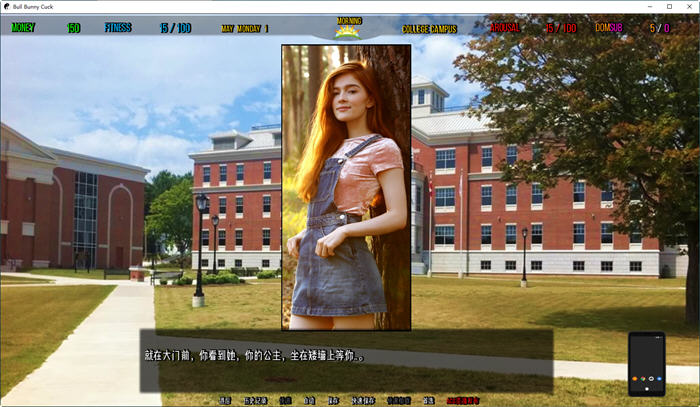Viewport: 700px width, 407px height.
Task: Click the MONEY stat label
Action: tap(23, 28)
